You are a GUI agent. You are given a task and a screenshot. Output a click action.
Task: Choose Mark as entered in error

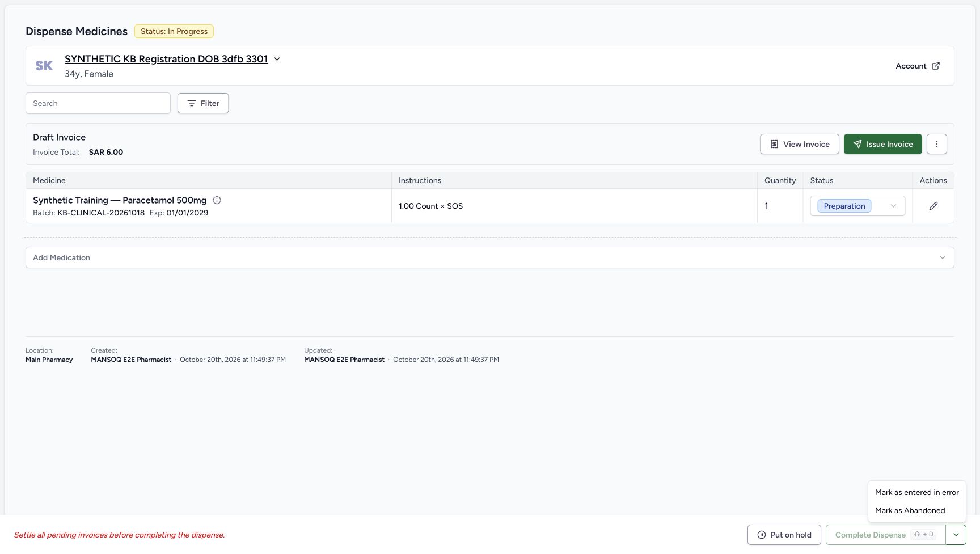916,492
